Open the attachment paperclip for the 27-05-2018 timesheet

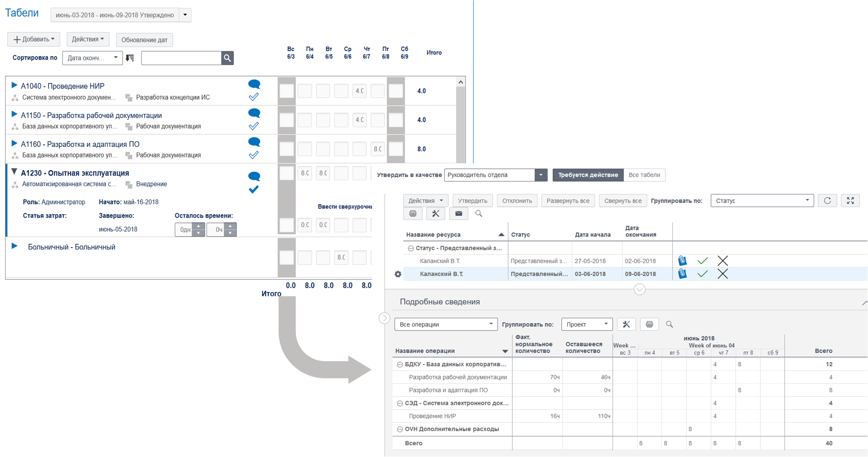point(682,261)
